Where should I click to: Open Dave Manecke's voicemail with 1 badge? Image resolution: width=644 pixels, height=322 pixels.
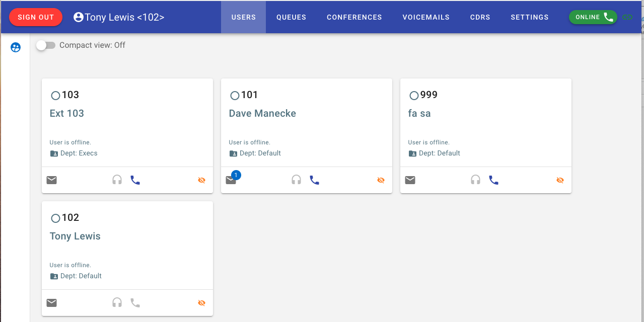pyautogui.click(x=231, y=180)
